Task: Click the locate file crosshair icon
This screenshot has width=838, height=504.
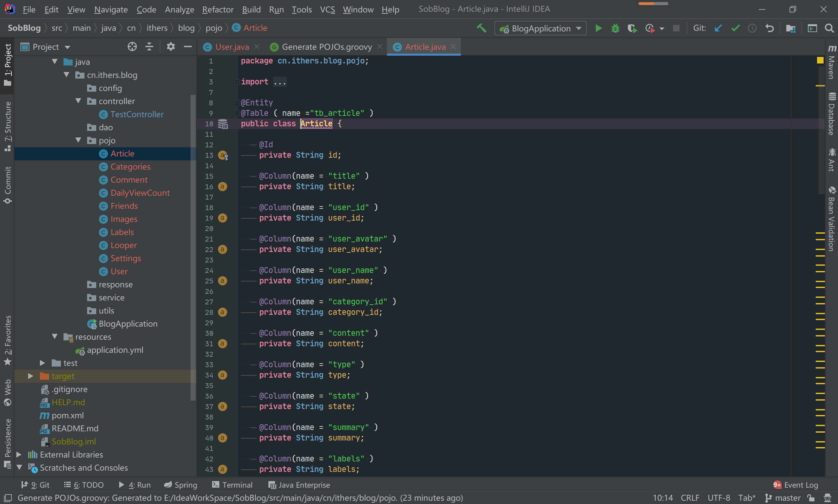Action: coord(132,47)
